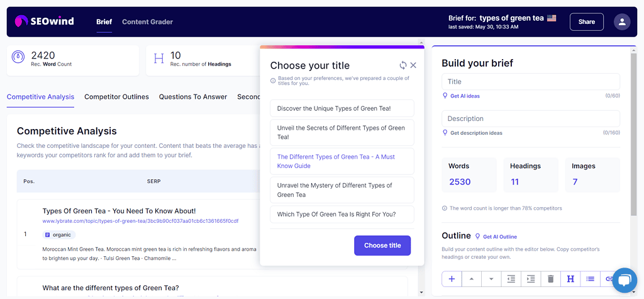Viewport: 644px width, 299px height.
Task: Click the main content scrollbar down arrow
Action: click(x=421, y=293)
